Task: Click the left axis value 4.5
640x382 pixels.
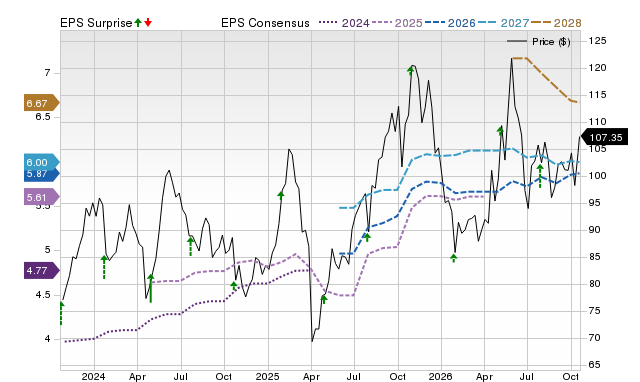Action: (43, 295)
